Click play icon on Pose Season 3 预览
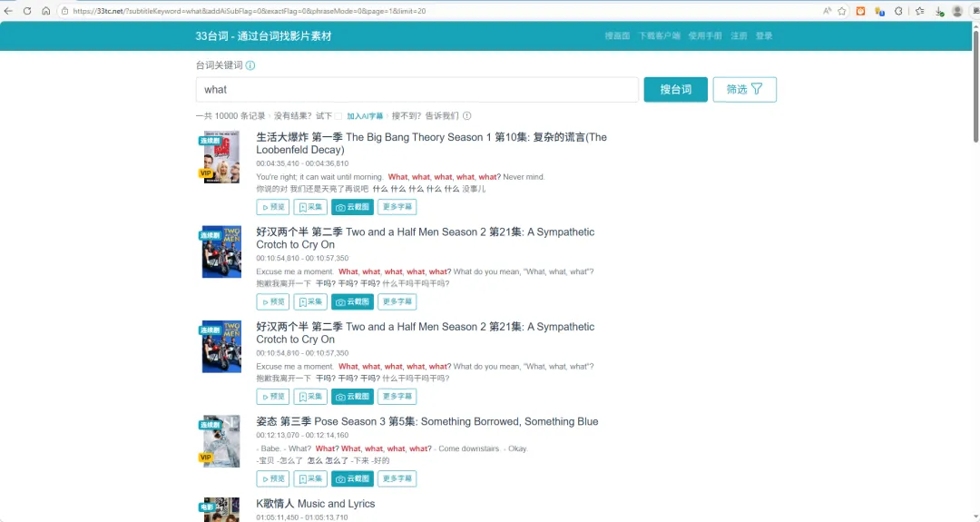The width and height of the screenshot is (980, 522). pyautogui.click(x=265, y=478)
